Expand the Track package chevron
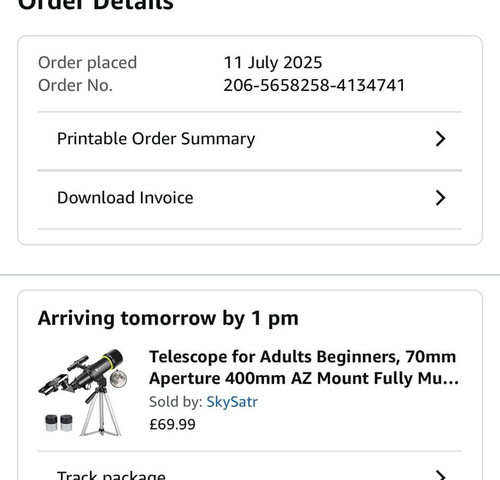The height and width of the screenshot is (480, 500). tap(440, 475)
